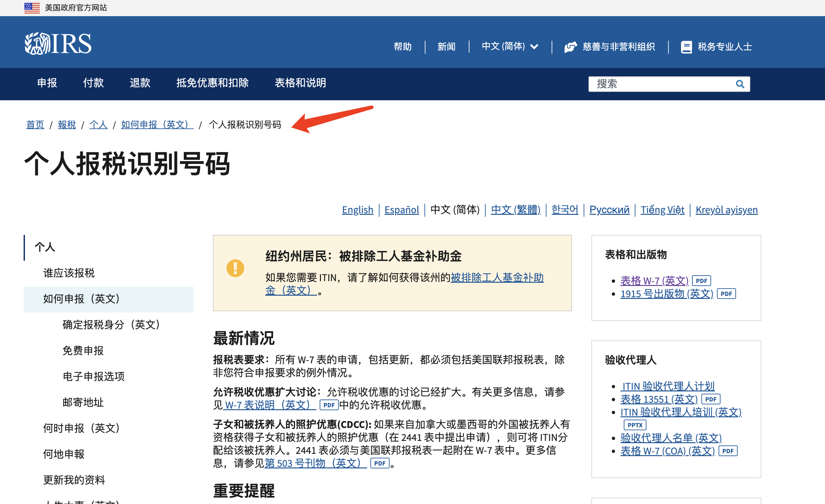825x504 pixels.
Task: Switch page language to Español
Action: [x=401, y=210]
